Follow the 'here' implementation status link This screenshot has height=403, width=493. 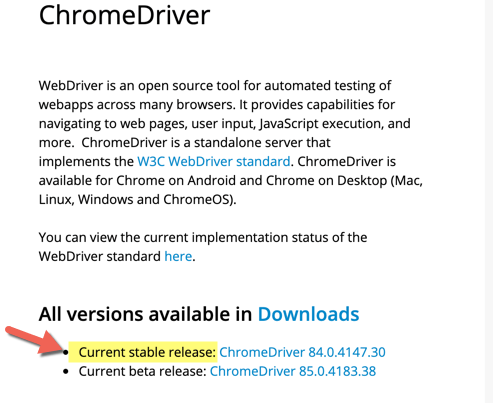pos(178,257)
